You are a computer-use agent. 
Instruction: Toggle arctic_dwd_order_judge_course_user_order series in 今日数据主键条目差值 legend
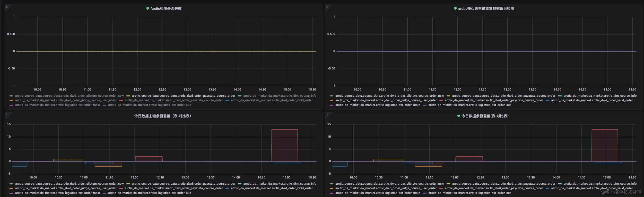(66, 188)
